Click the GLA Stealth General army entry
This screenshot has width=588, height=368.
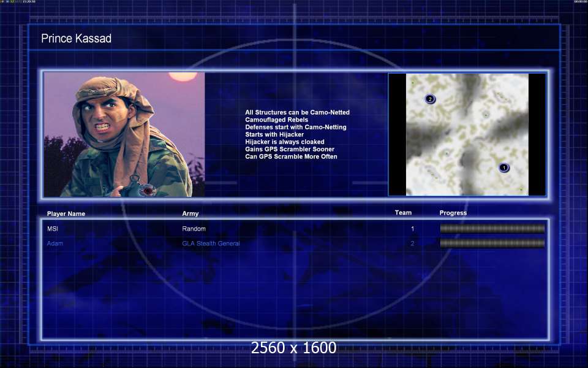coord(211,243)
